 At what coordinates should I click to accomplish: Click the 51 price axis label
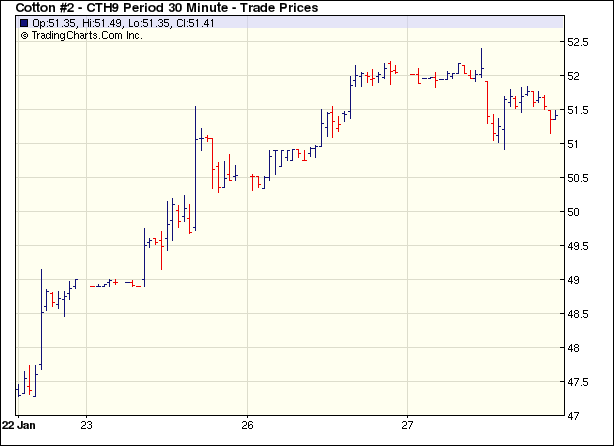click(x=574, y=145)
